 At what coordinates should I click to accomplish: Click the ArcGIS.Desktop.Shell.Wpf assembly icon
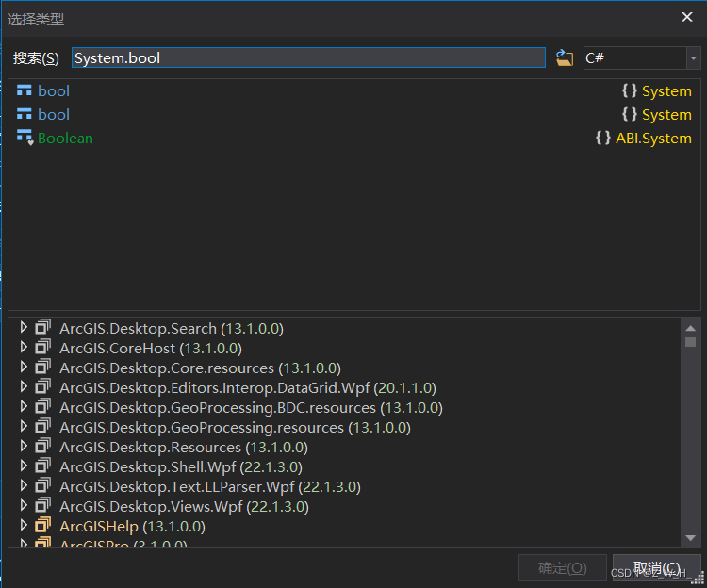[42, 465]
